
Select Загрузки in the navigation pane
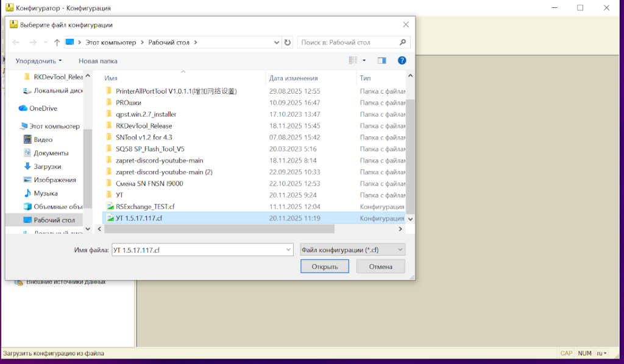[x=47, y=166]
